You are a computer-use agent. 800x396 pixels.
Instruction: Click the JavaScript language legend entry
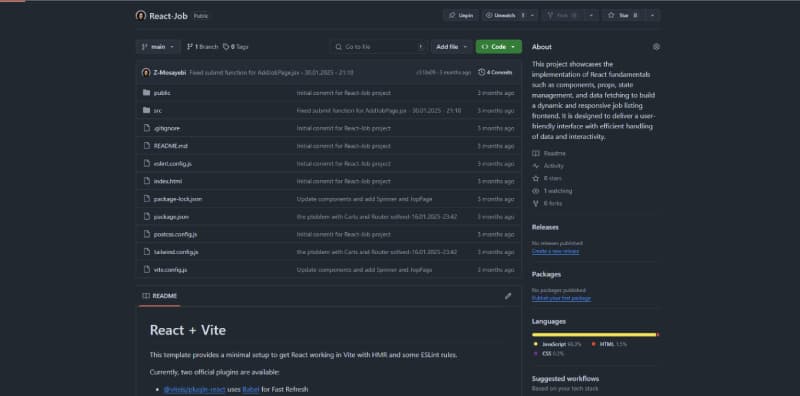[x=557, y=344]
